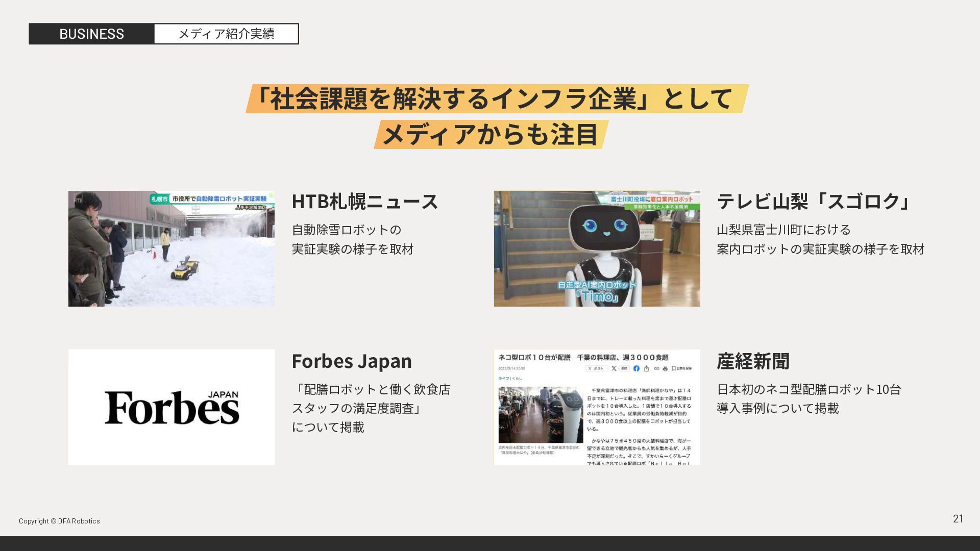Click the テレビ山梨「スゴロク」 heading
This screenshot has height=551, width=980.
tap(814, 201)
